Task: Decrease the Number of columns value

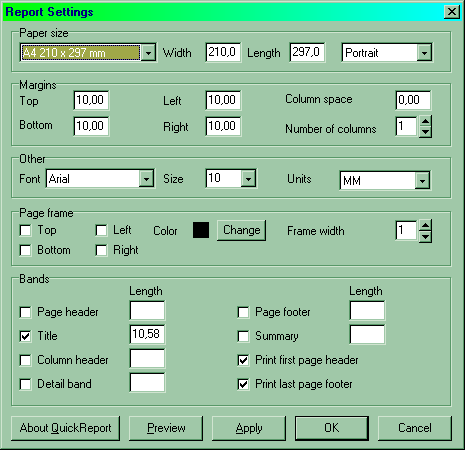Action: (x=425, y=132)
